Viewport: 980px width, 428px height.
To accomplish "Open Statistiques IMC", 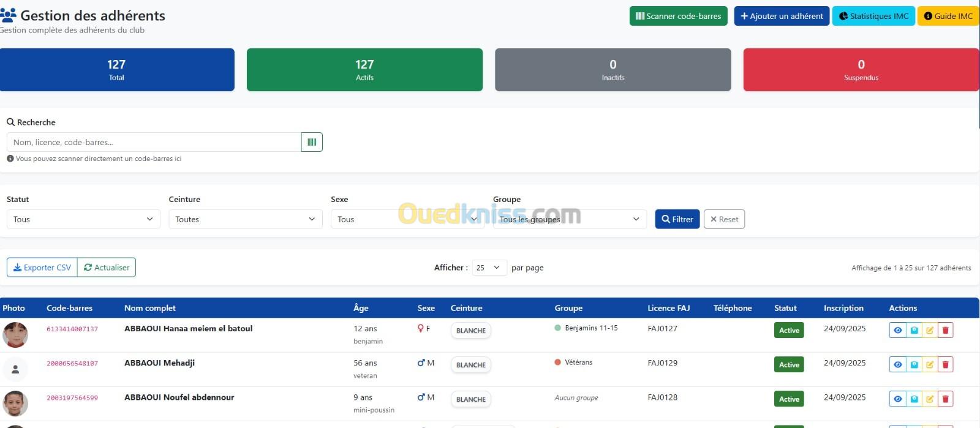I will 873,16.
